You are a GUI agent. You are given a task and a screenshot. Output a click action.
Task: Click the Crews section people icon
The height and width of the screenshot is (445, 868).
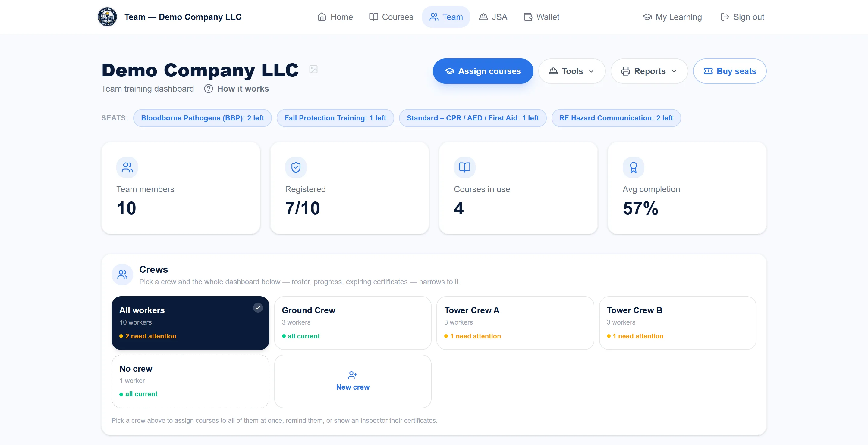pos(122,275)
